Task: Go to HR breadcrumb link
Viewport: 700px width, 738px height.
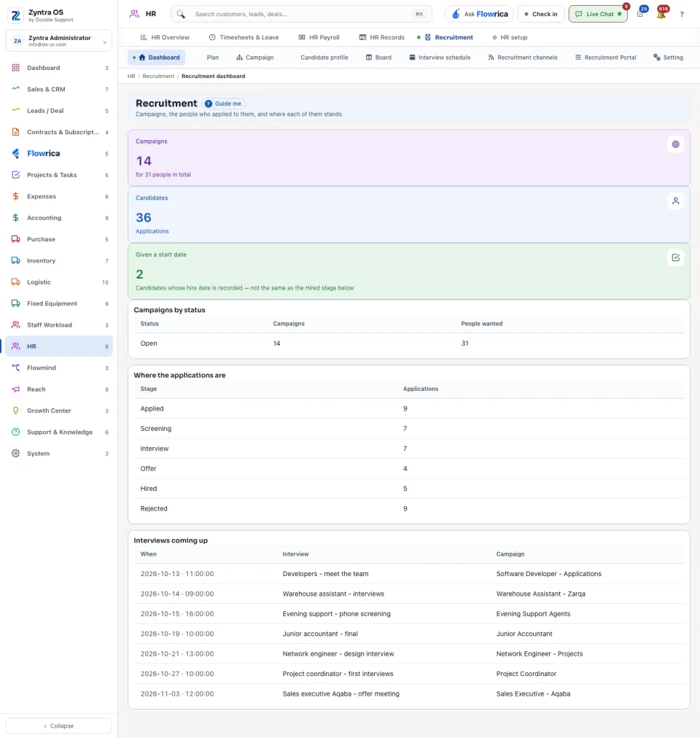Action: (x=131, y=77)
